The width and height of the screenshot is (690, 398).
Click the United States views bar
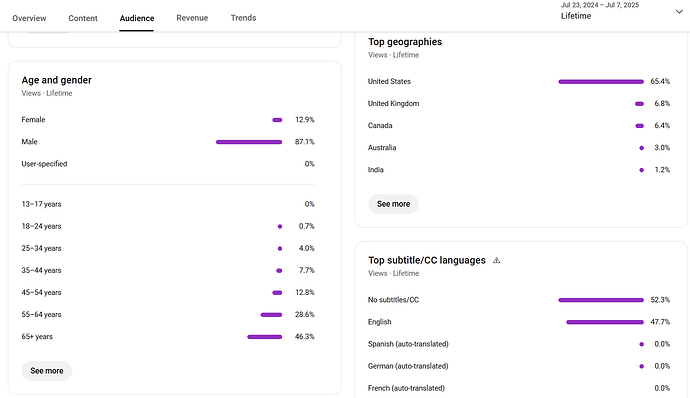(x=601, y=81)
